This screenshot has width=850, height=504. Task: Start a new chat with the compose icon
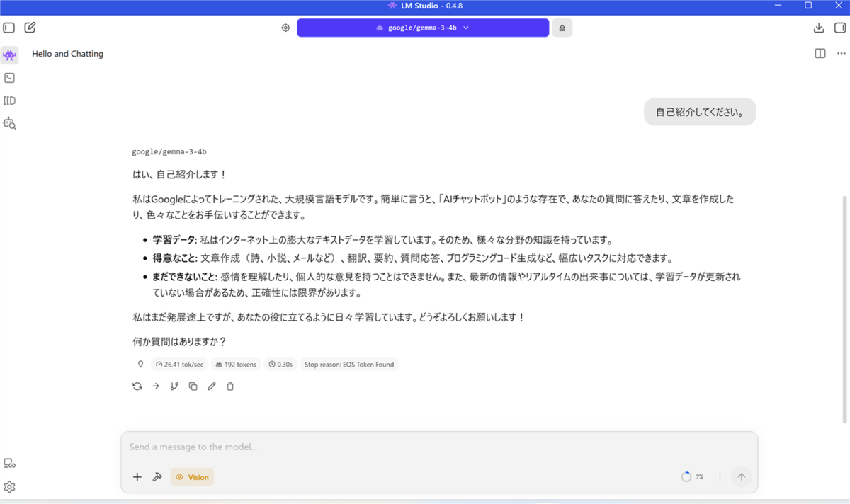30,28
